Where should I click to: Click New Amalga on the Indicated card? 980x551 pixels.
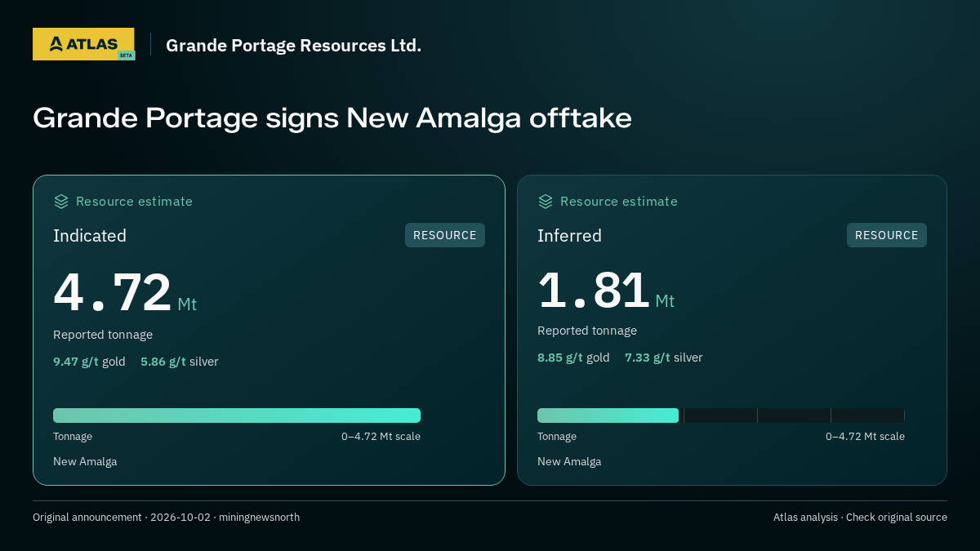point(85,462)
